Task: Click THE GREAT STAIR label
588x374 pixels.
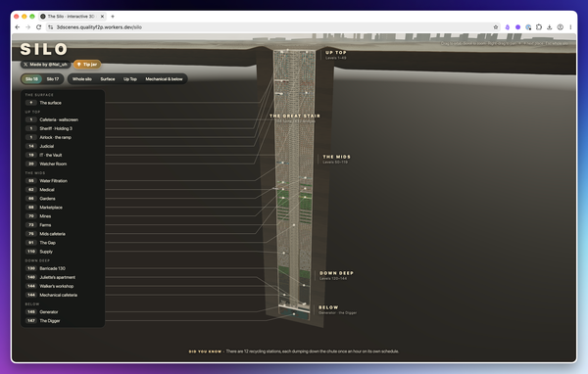Action: coord(295,117)
